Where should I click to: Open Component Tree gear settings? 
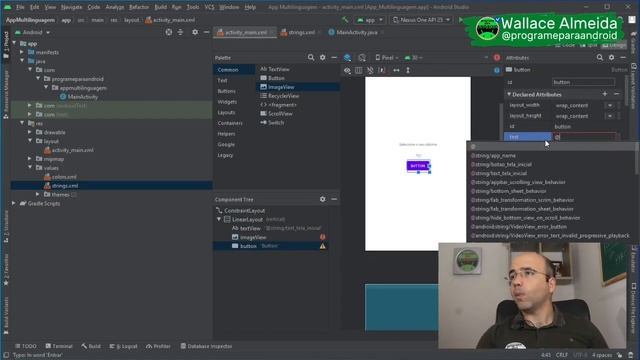(322, 199)
